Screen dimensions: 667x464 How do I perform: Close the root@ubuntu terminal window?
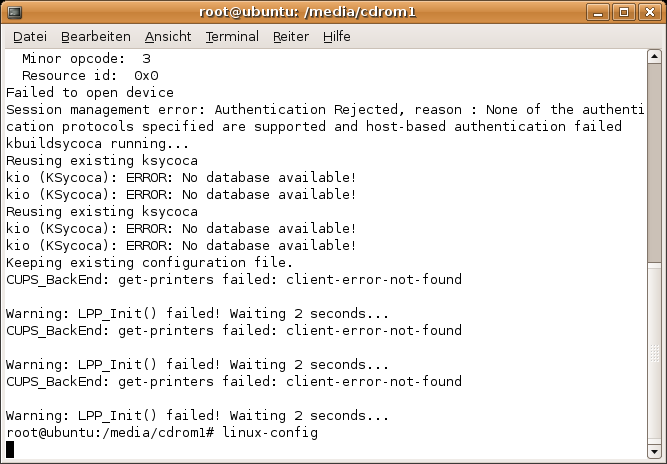[651, 12]
